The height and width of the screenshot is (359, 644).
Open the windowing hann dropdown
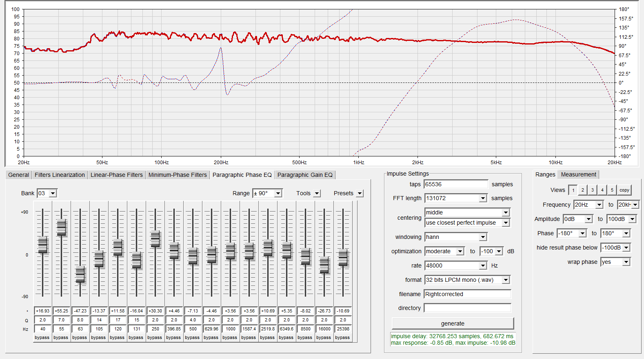(x=483, y=237)
